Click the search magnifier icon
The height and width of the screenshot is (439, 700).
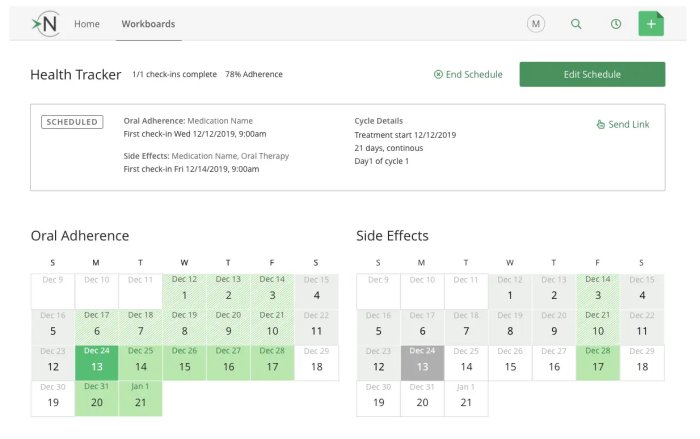[576, 24]
